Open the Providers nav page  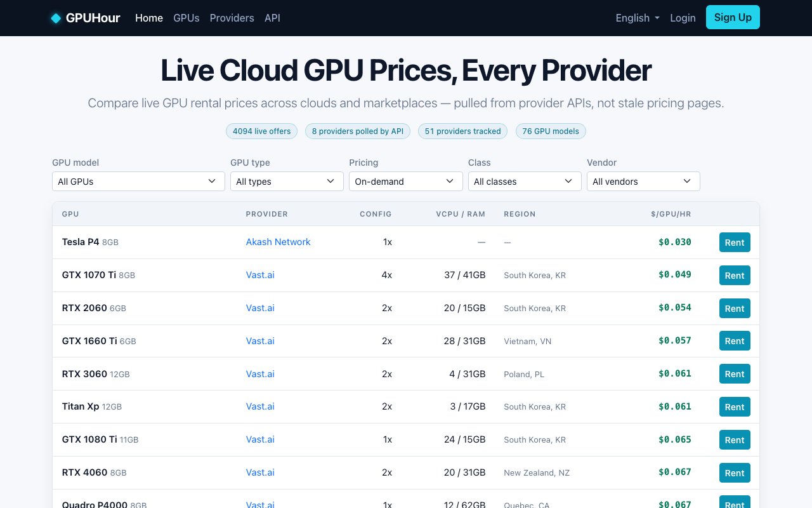(232, 18)
